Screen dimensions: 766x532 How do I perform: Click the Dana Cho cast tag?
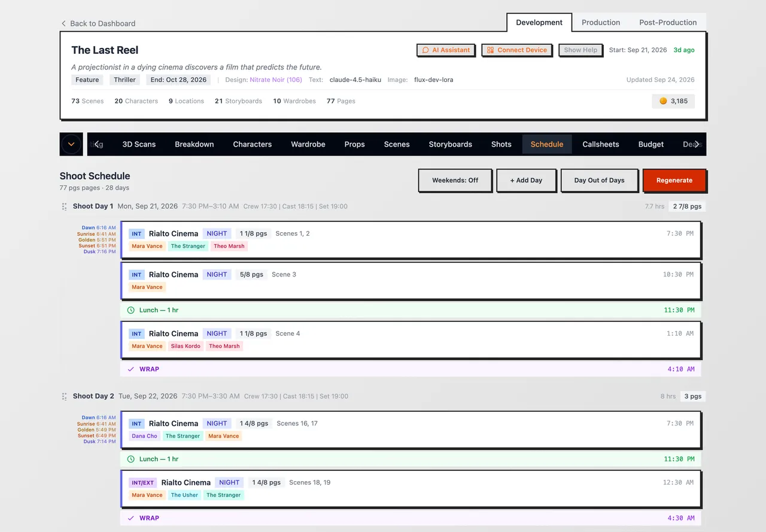[145, 436]
